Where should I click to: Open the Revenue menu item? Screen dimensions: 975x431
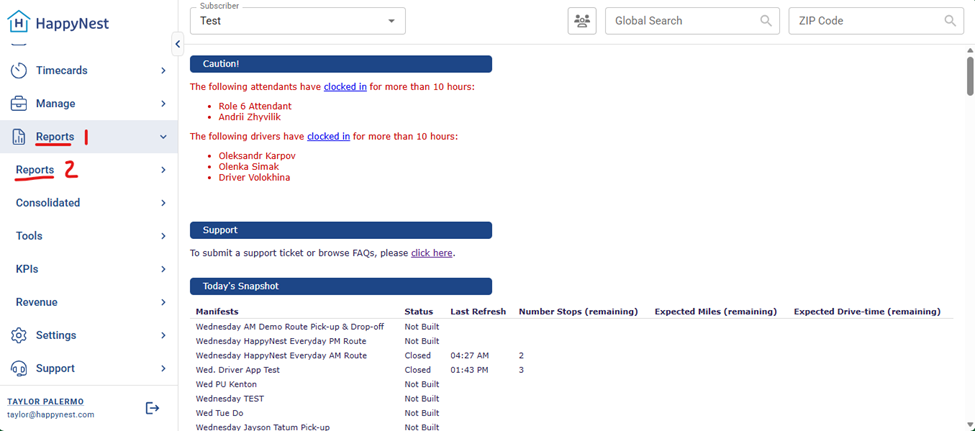click(x=36, y=302)
